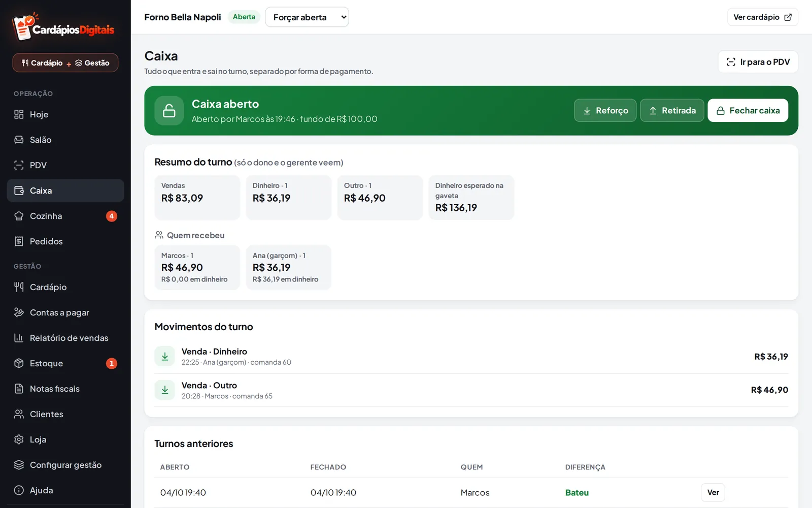Click the Pedidos receipt icon
This screenshot has width=812, height=508.
pos(19,241)
